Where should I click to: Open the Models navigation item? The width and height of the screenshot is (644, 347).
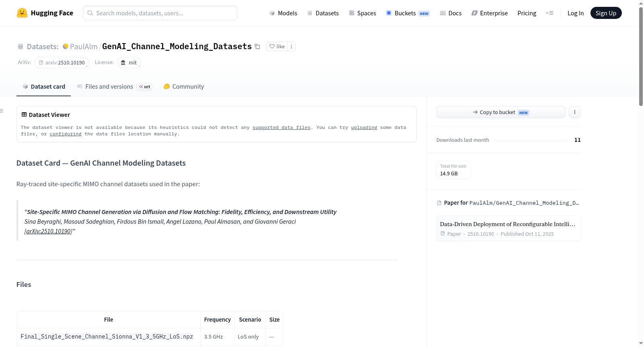(283, 13)
